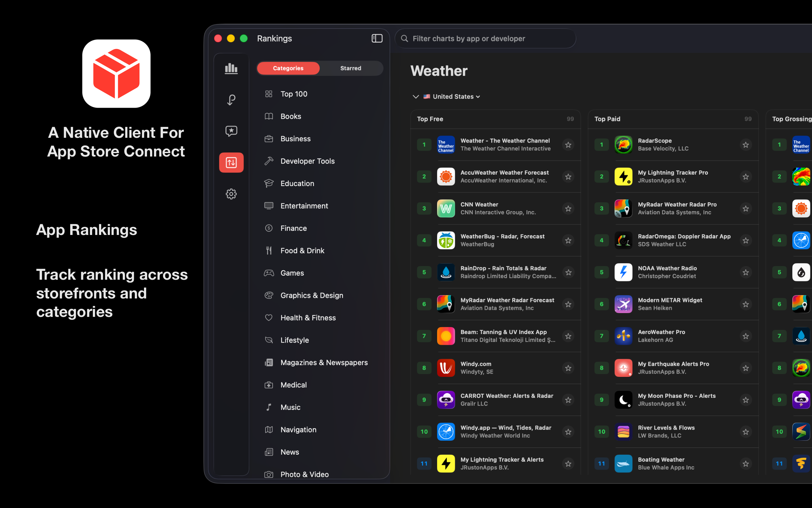This screenshot has height=508, width=812.
Task: Toggle the sidebar panel icon
Action: point(377,38)
